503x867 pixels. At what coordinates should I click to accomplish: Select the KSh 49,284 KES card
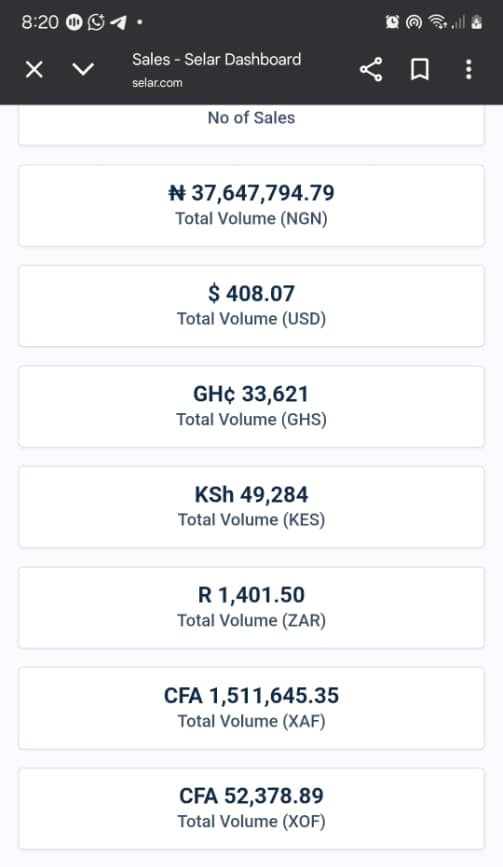(x=252, y=507)
